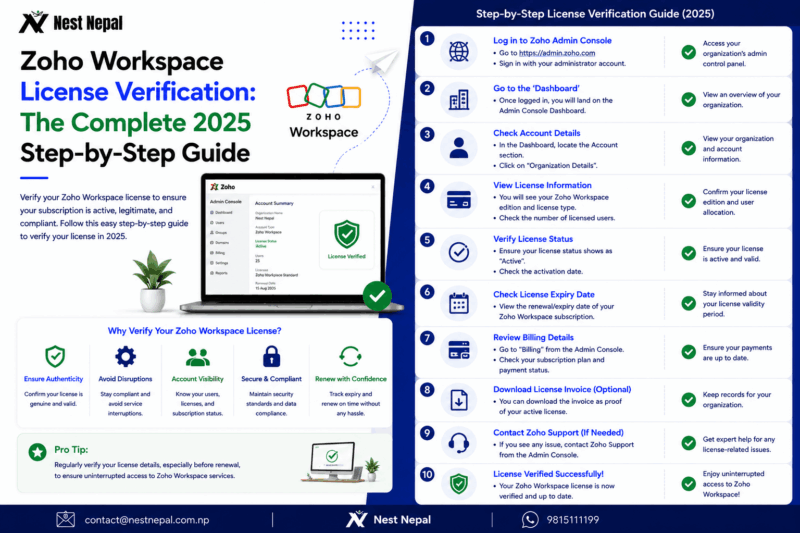
Task: Click the phone number 9815111199
Action: [573, 520]
